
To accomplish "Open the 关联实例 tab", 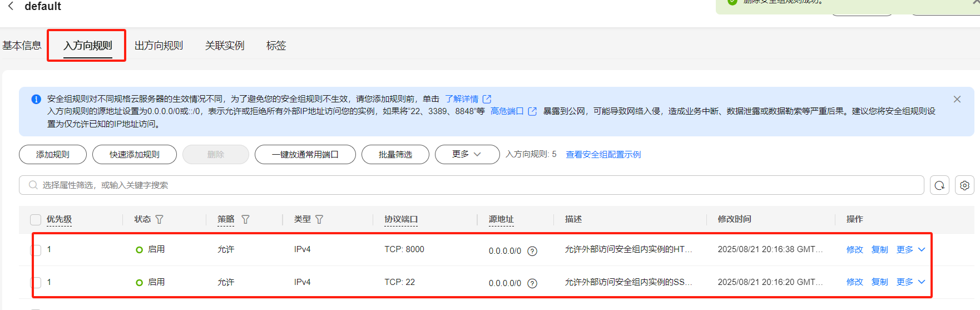I will [225, 46].
